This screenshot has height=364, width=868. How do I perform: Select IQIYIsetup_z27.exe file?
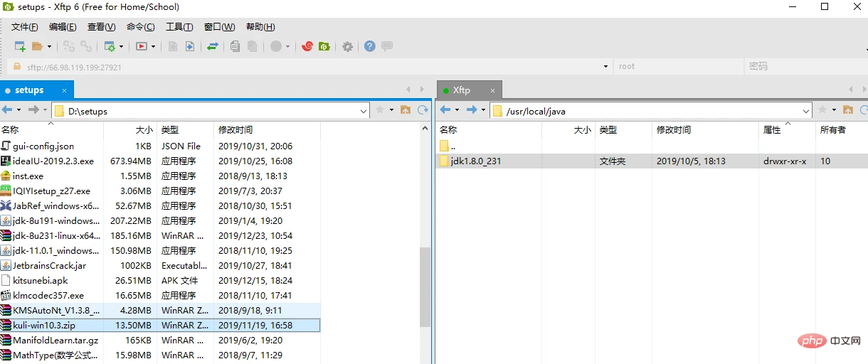(x=160, y=191)
